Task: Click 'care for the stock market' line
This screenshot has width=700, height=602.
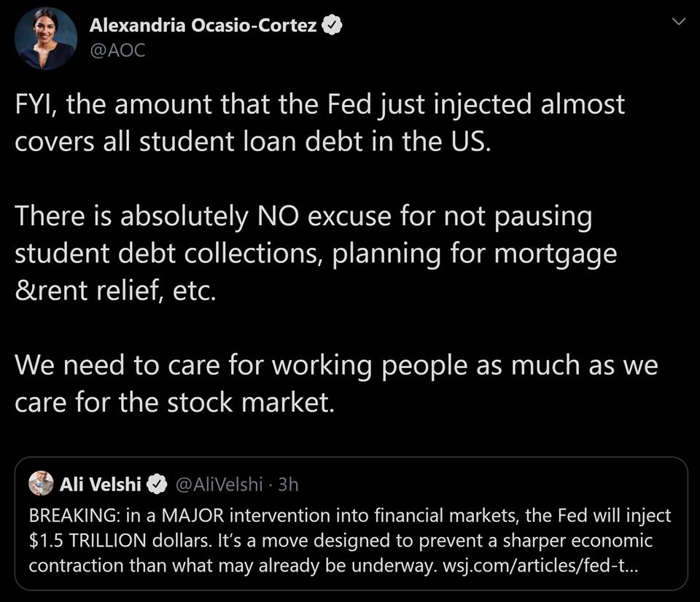Action: [174, 402]
